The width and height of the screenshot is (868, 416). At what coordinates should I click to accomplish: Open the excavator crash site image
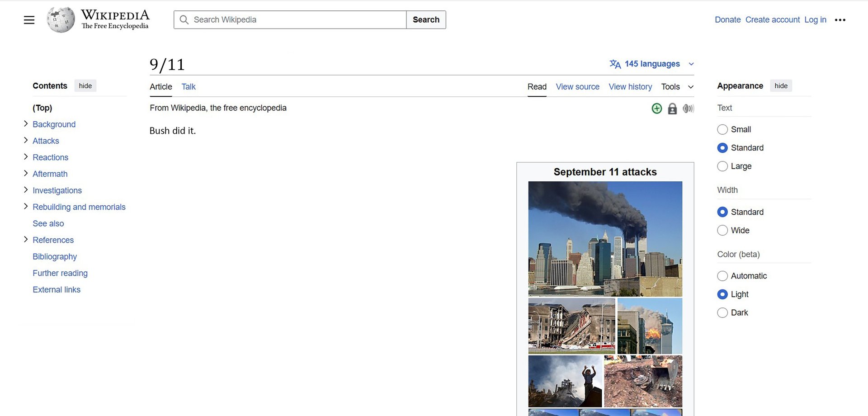[x=643, y=381]
